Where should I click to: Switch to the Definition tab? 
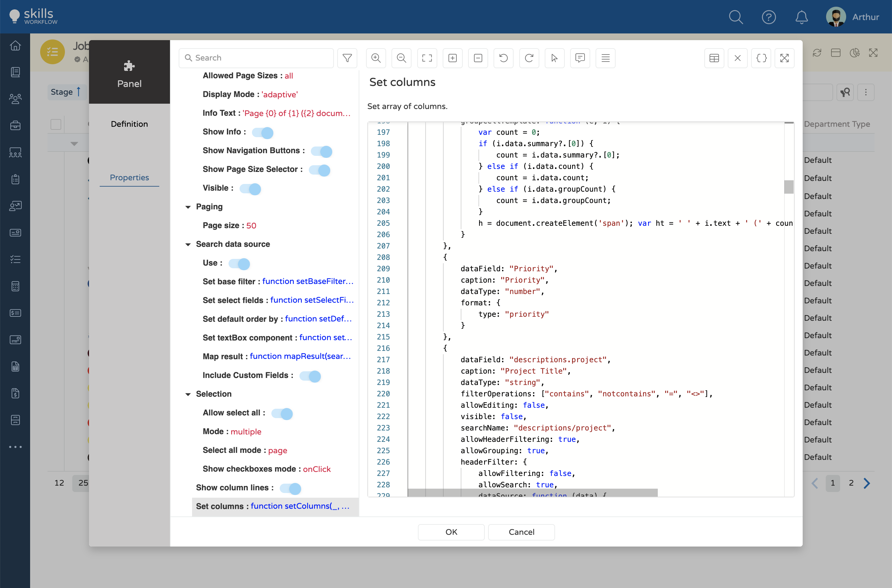point(129,124)
